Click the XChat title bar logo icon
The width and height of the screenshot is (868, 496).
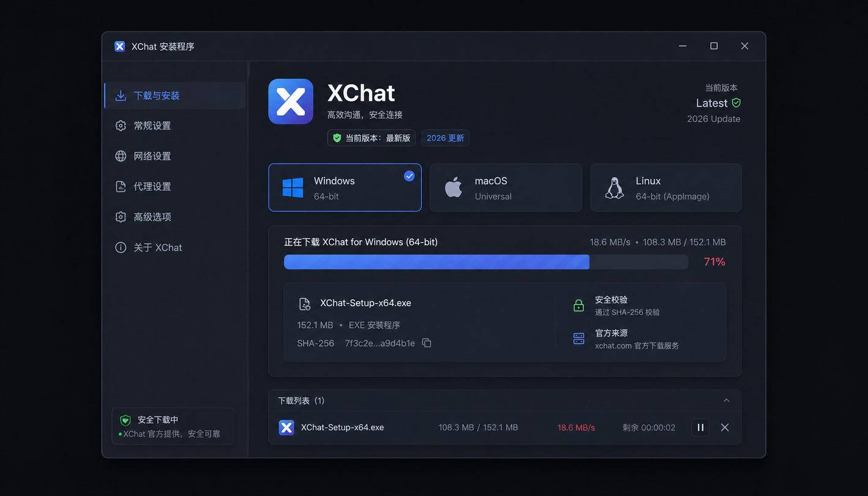[x=120, y=47]
